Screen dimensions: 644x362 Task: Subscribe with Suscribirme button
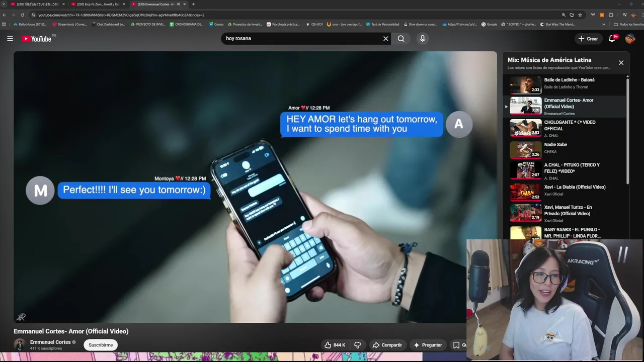pos(101,345)
